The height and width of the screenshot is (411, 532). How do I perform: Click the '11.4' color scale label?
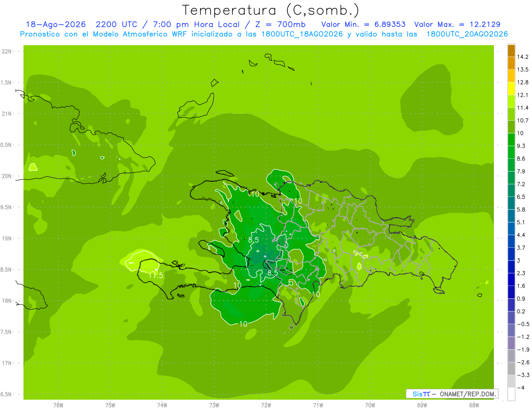[522, 108]
